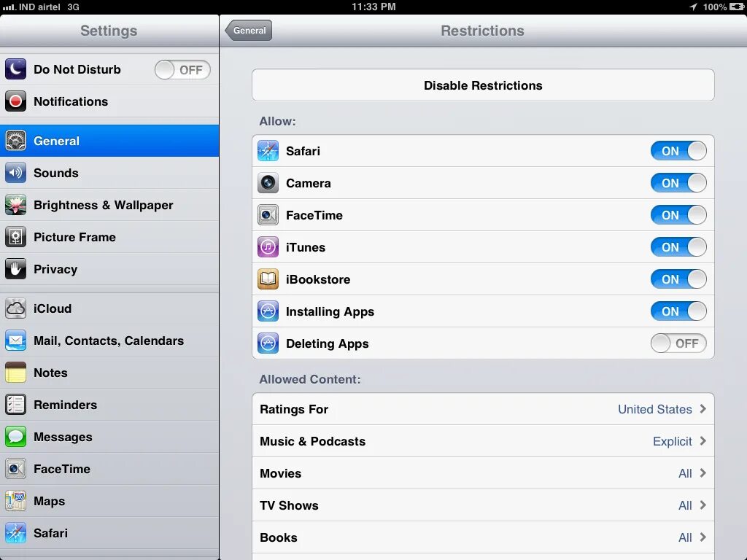Turn off the iBookstore allow switch
The image size is (747, 560).
pyautogui.click(x=678, y=279)
